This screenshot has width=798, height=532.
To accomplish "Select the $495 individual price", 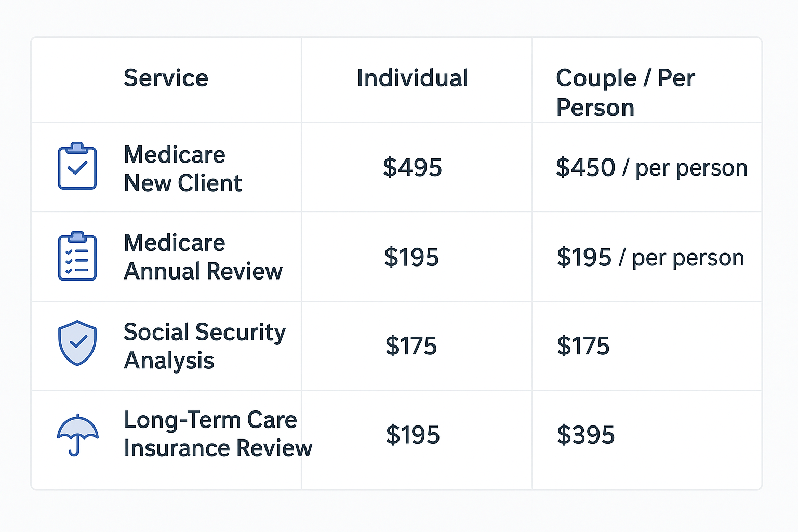I will coord(413,168).
